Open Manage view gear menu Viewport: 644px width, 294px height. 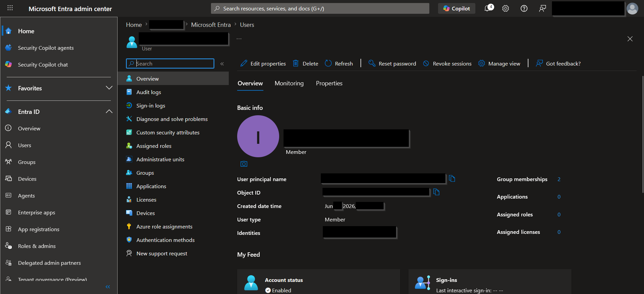click(499, 64)
